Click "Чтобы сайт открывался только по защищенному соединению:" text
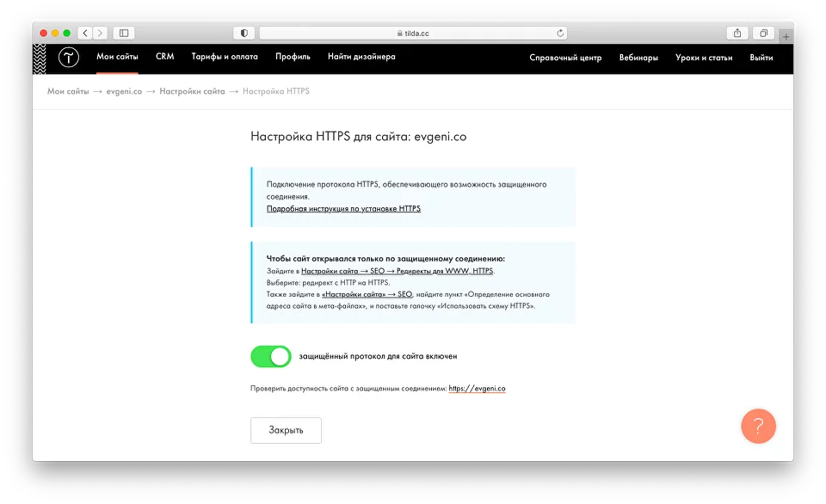826x504 pixels. pyautogui.click(x=385, y=259)
